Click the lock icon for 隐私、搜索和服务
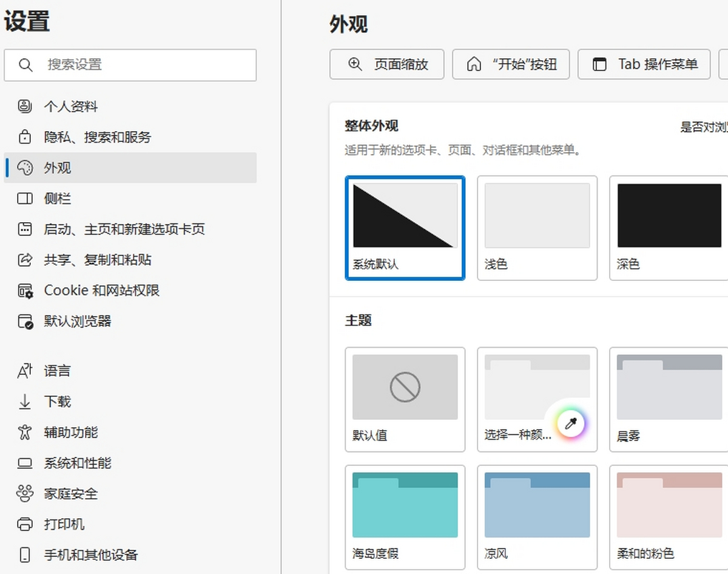The height and width of the screenshot is (574, 728). 25,137
